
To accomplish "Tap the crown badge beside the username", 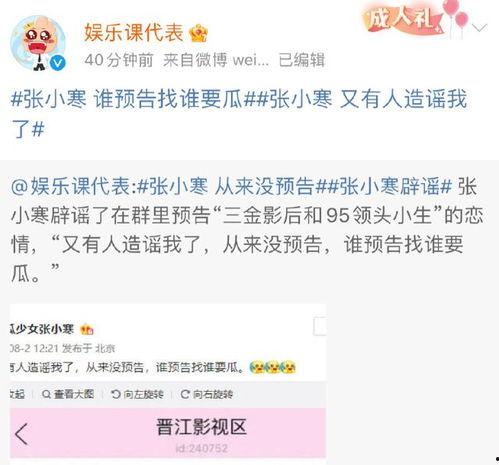I will point(198,33).
